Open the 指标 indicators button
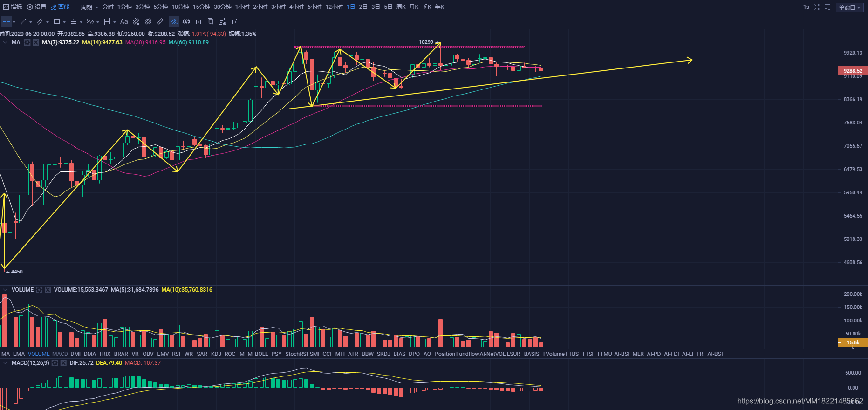868x410 pixels. [x=13, y=7]
